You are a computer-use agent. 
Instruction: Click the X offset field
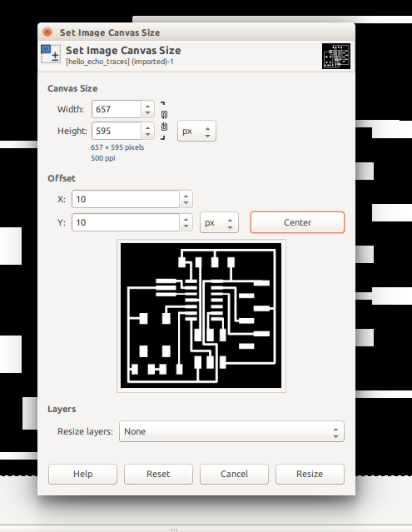[126, 199]
